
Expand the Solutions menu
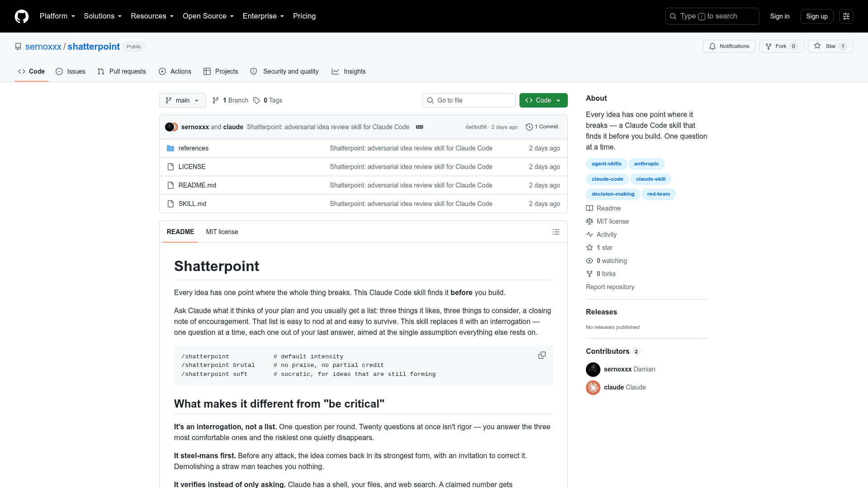point(103,16)
